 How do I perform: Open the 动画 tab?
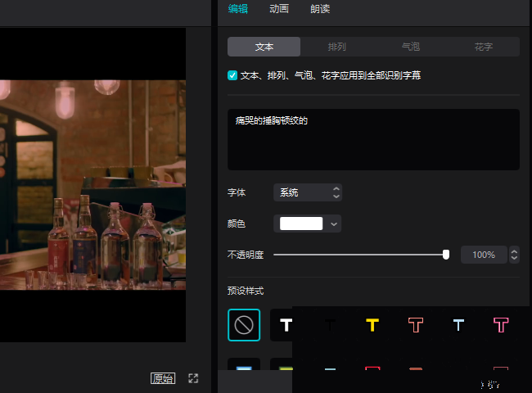pyautogui.click(x=279, y=9)
